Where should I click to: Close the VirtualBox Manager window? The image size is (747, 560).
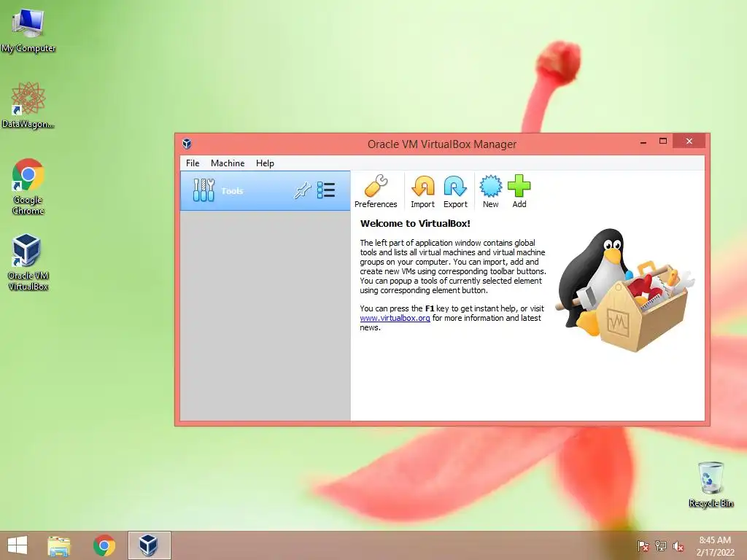tap(689, 141)
